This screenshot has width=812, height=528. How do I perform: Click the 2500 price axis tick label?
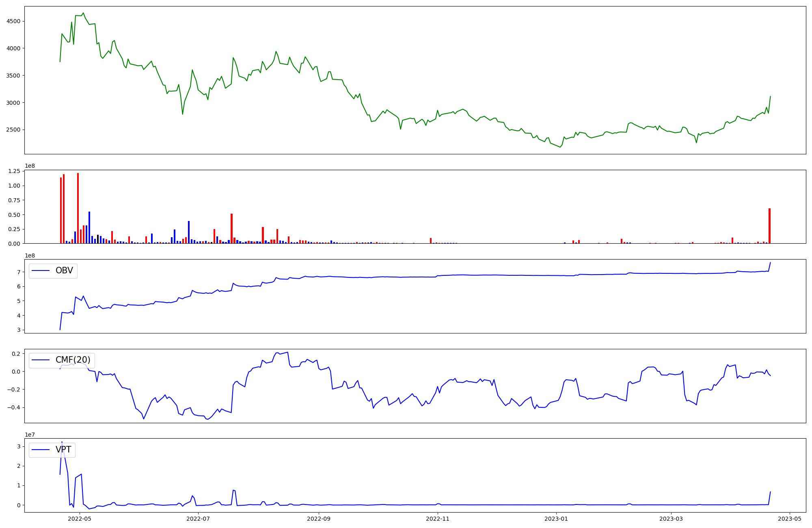[x=13, y=130]
